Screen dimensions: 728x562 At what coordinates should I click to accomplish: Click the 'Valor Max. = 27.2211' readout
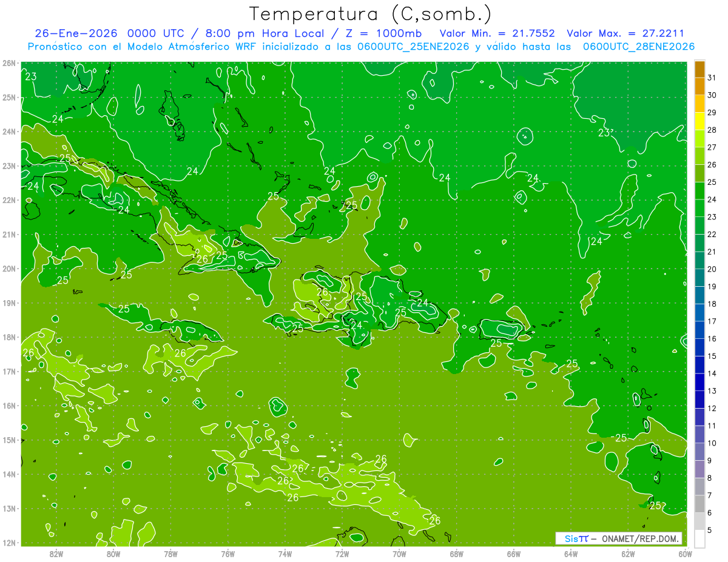626,33
